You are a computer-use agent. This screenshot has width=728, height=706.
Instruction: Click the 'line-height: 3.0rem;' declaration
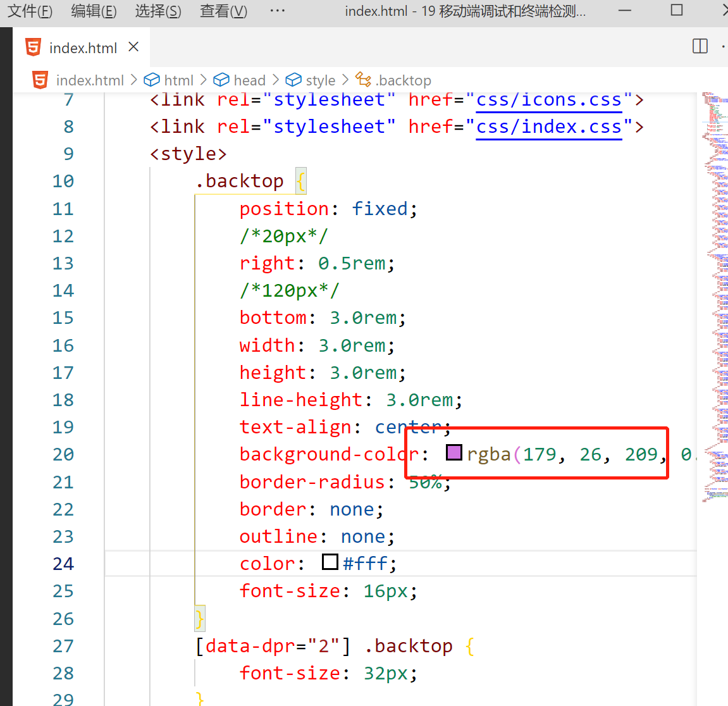[x=351, y=400]
